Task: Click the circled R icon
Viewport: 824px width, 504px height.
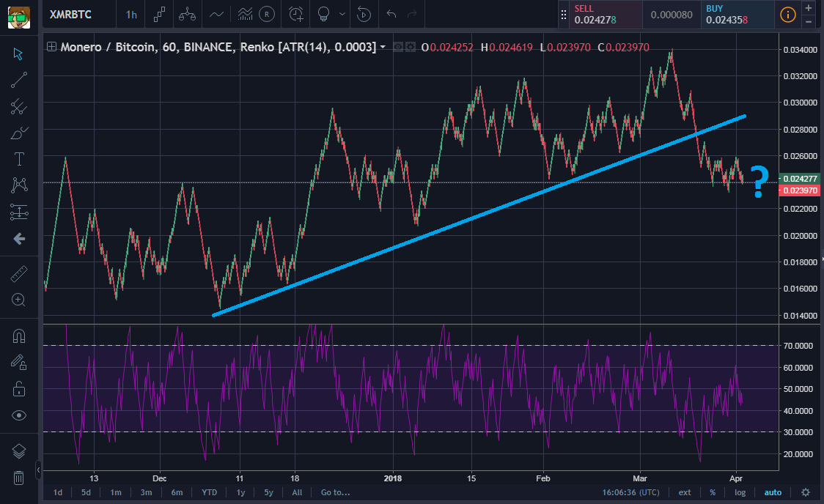Action: pos(267,15)
